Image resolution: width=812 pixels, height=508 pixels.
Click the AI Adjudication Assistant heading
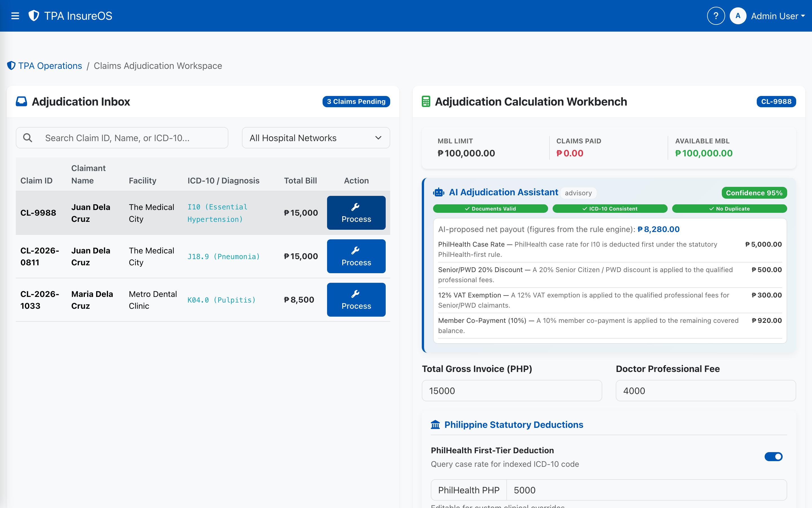pos(503,192)
